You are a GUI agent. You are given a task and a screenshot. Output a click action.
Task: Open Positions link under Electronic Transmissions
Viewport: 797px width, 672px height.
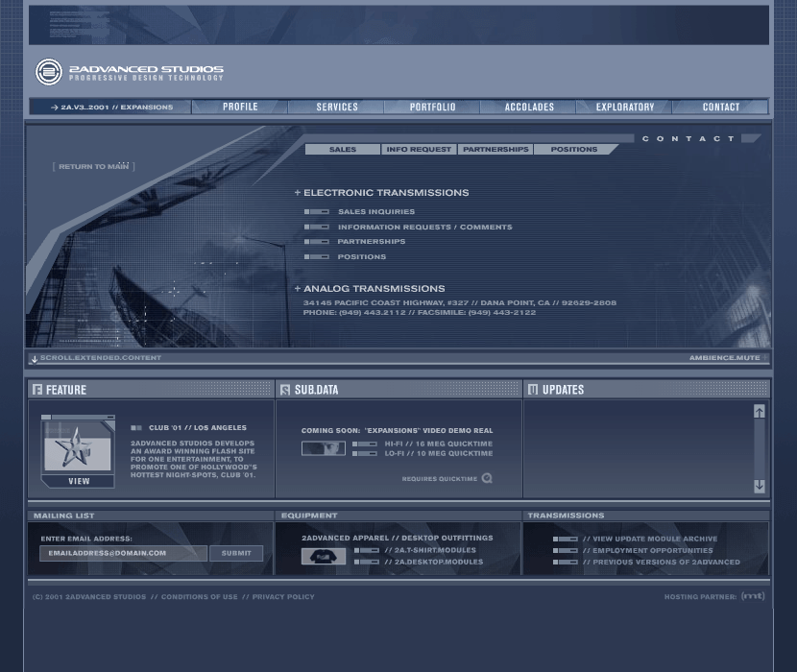pyautogui.click(x=362, y=257)
